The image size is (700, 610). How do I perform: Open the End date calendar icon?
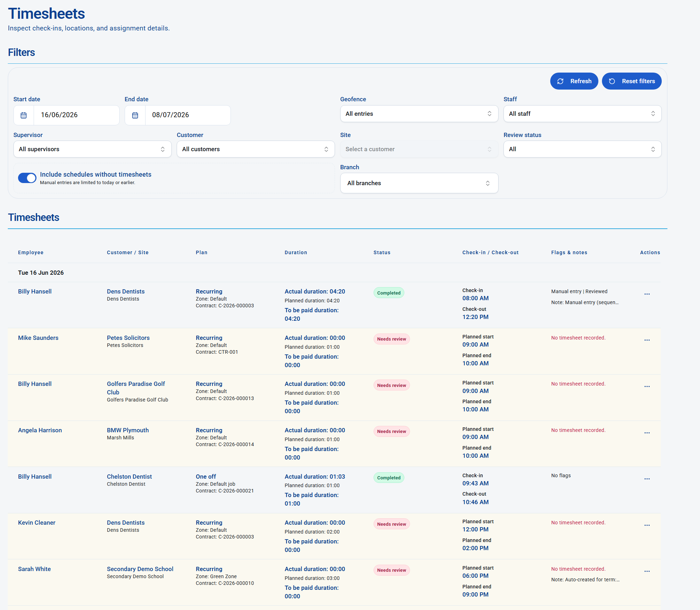pyautogui.click(x=135, y=115)
